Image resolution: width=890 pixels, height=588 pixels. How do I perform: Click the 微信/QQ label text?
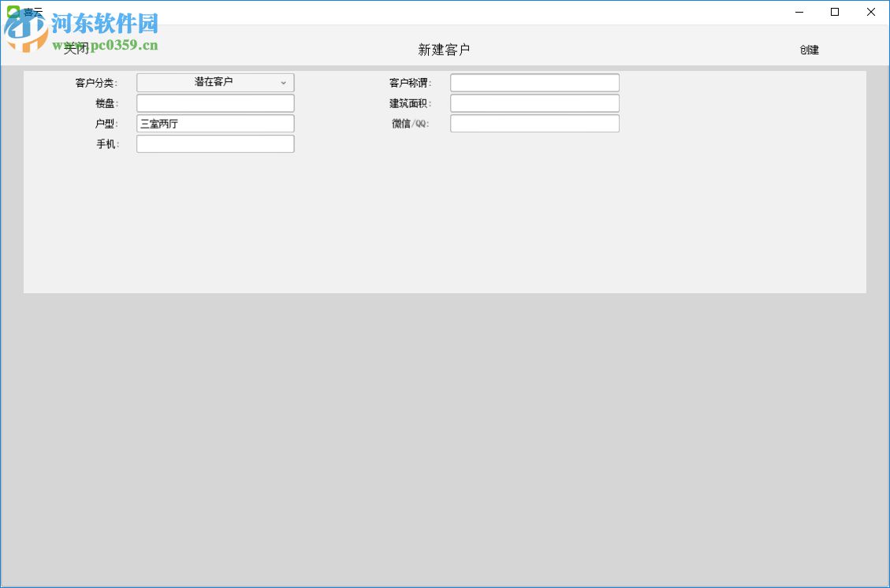tap(411, 123)
